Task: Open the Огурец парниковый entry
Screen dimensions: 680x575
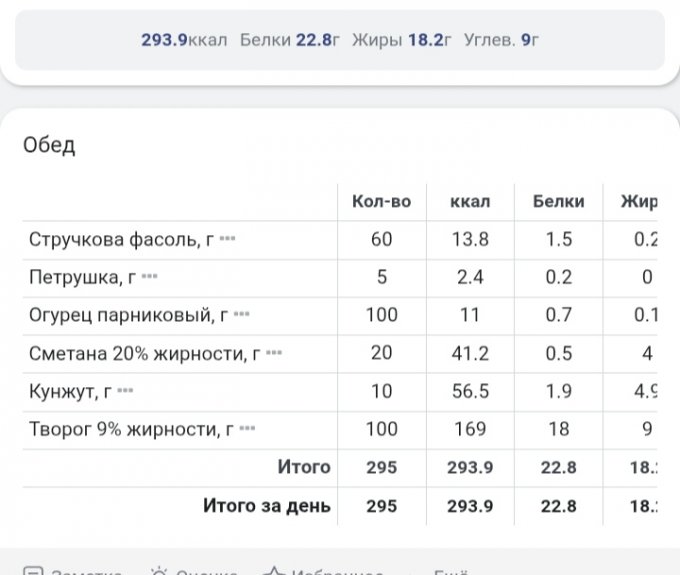Action: pyautogui.click(x=127, y=316)
